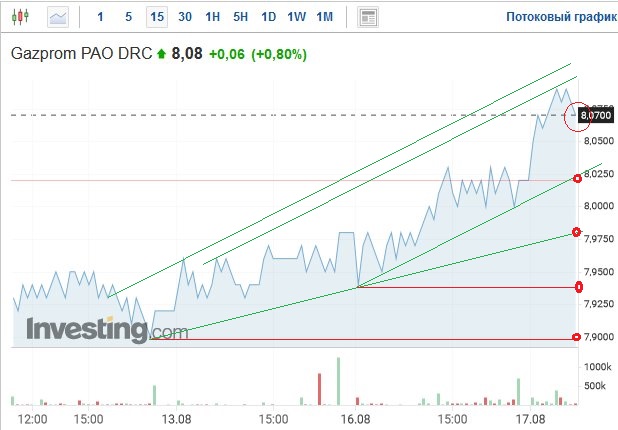Set the 1 minute interval
Screen dimensions: 618x430
(x=101, y=17)
